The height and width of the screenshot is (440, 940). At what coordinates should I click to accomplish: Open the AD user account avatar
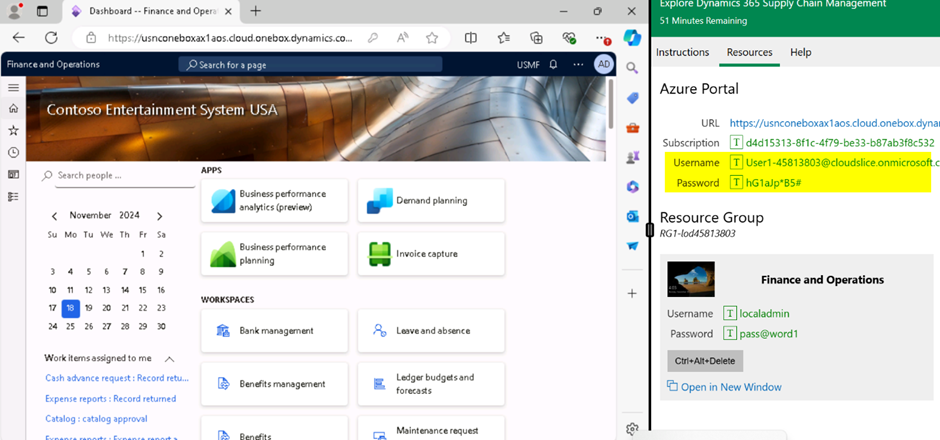pos(604,64)
